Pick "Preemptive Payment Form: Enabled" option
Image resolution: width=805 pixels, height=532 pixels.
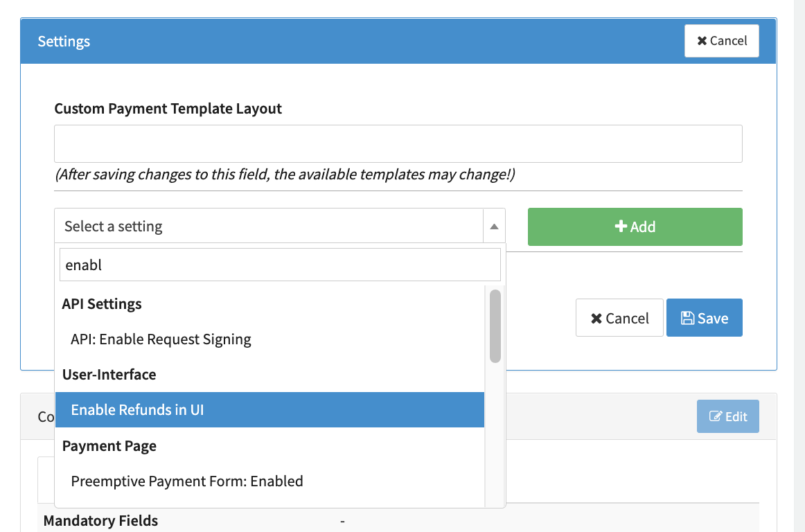pyautogui.click(x=187, y=481)
